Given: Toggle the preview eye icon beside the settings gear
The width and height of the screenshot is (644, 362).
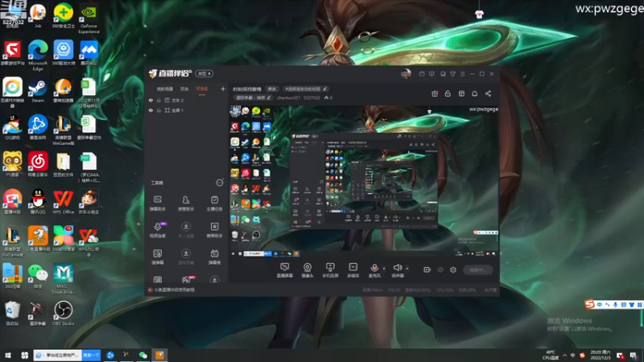Looking at the screenshot, I should [x=440, y=269].
